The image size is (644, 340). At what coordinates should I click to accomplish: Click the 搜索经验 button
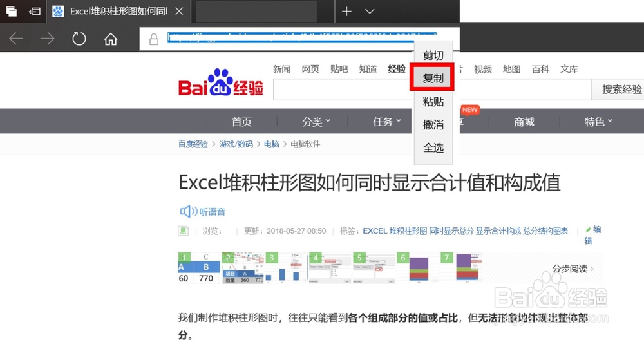point(621,89)
